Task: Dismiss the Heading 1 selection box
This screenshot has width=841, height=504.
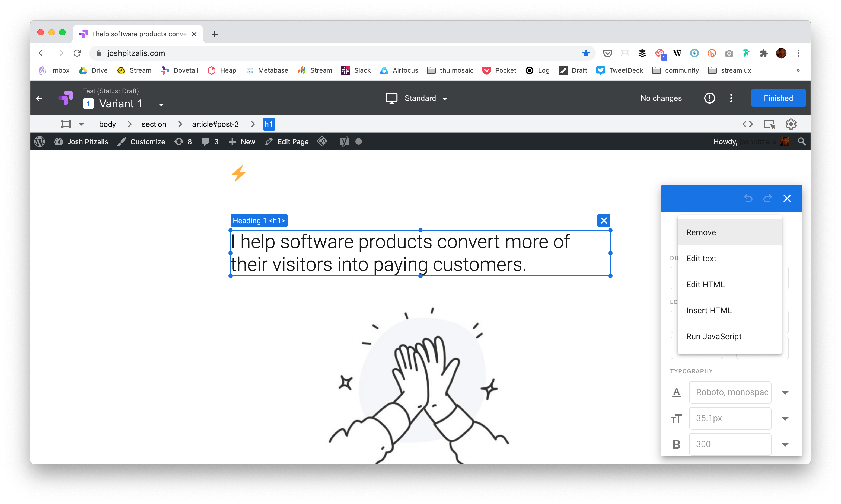Action: 603,221
